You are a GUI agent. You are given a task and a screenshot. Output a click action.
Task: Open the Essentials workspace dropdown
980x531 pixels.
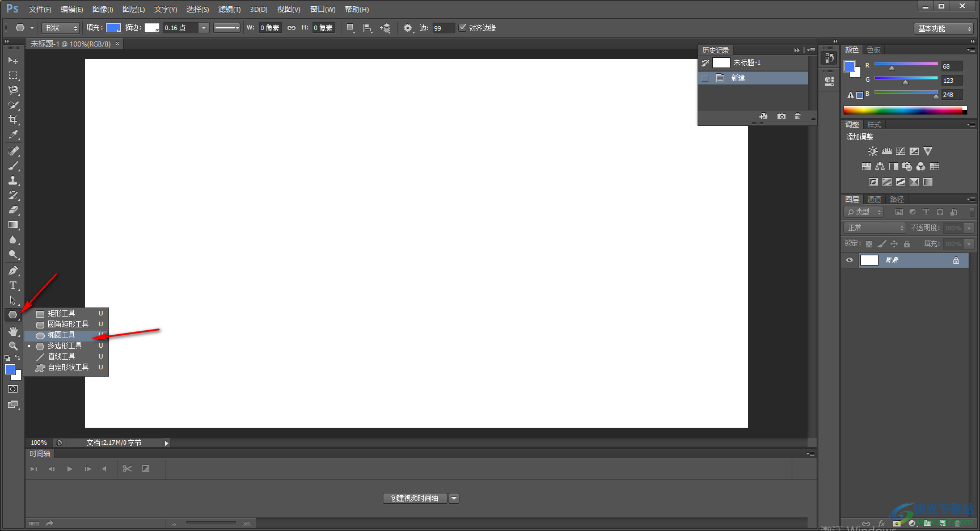(943, 28)
